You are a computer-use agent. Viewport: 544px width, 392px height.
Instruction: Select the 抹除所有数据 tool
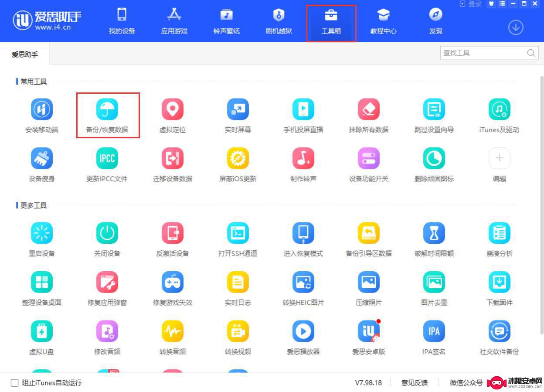(369, 109)
